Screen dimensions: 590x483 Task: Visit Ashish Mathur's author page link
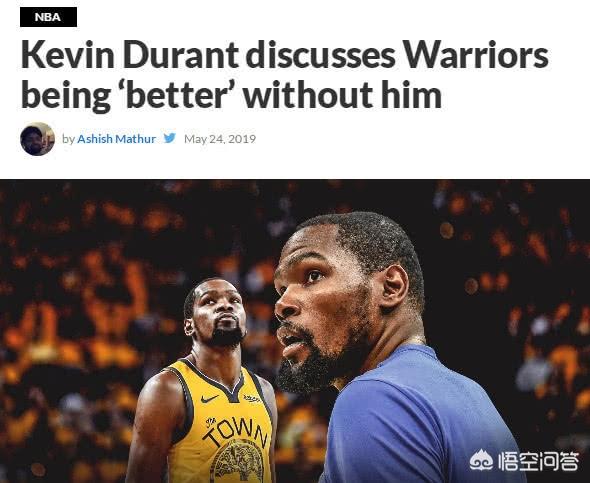coord(116,139)
